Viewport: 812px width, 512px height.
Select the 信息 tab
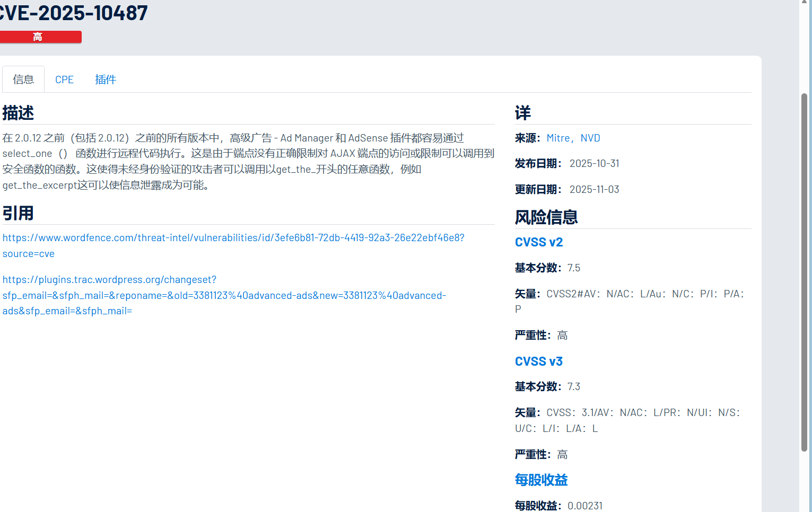pos(23,79)
